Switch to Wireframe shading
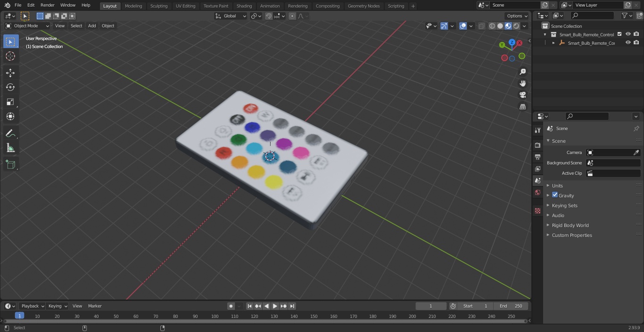The image size is (644, 332). [x=492, y=26]
